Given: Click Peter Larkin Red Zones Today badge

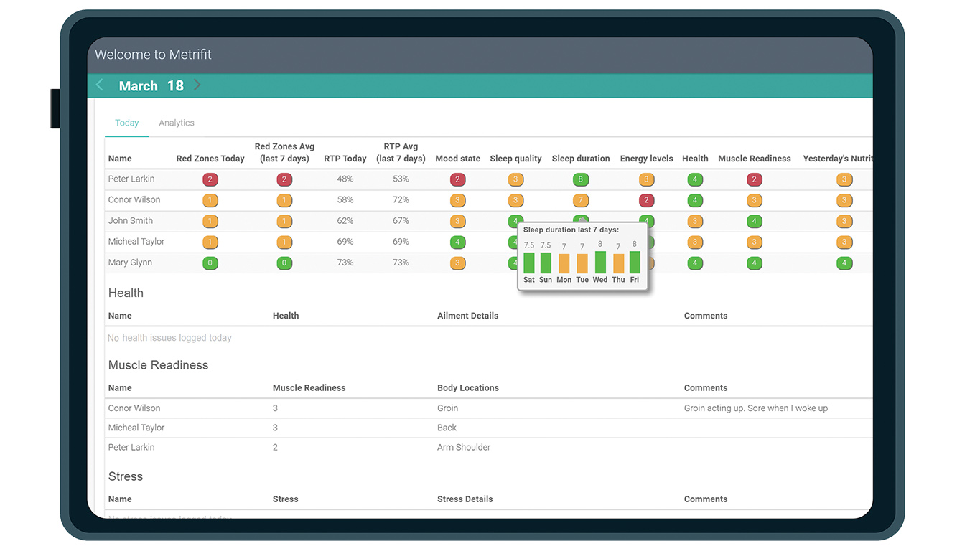Looking at the screenshot, I should point(210,179).
